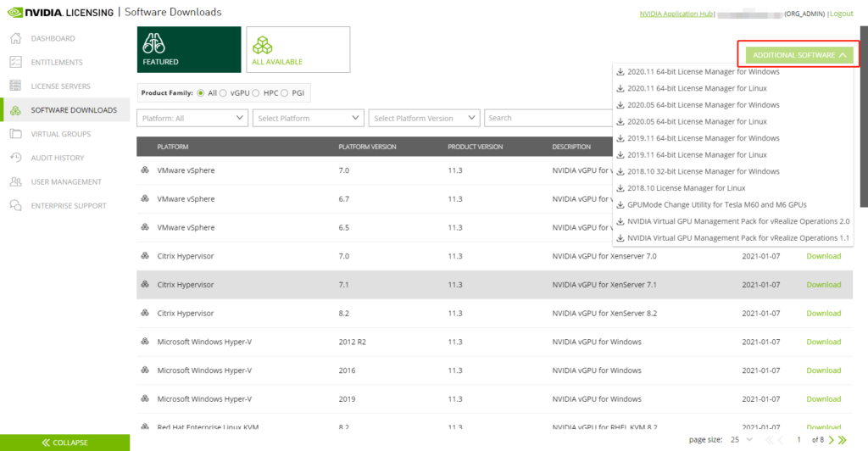
Task: Click download icon for 2018.10 32-bit Windows
Action: pyautogui.click(x=620, y=171)
